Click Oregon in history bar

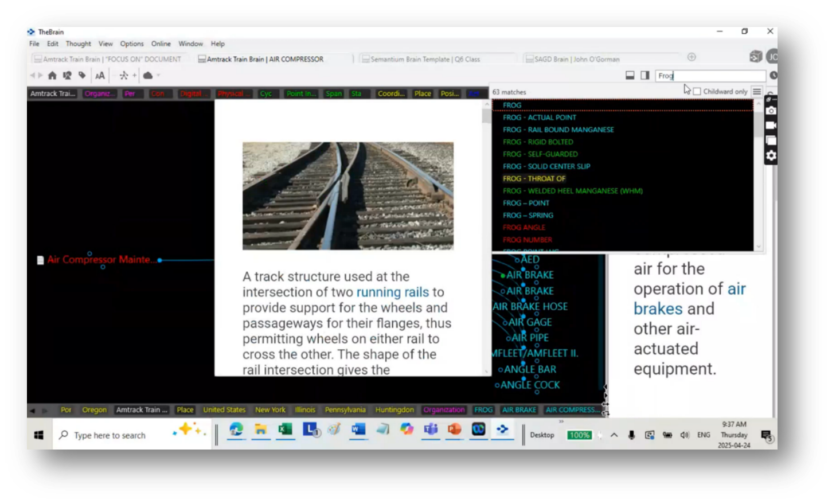point(95,410)
